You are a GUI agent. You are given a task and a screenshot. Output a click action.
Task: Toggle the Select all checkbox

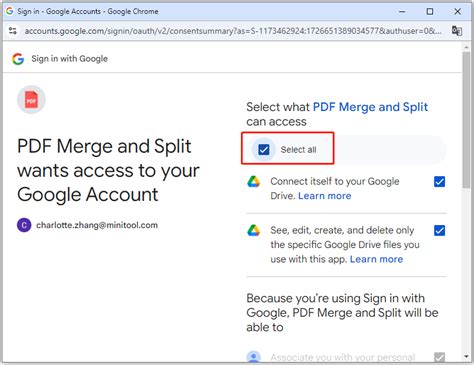[x=264, y=149]
